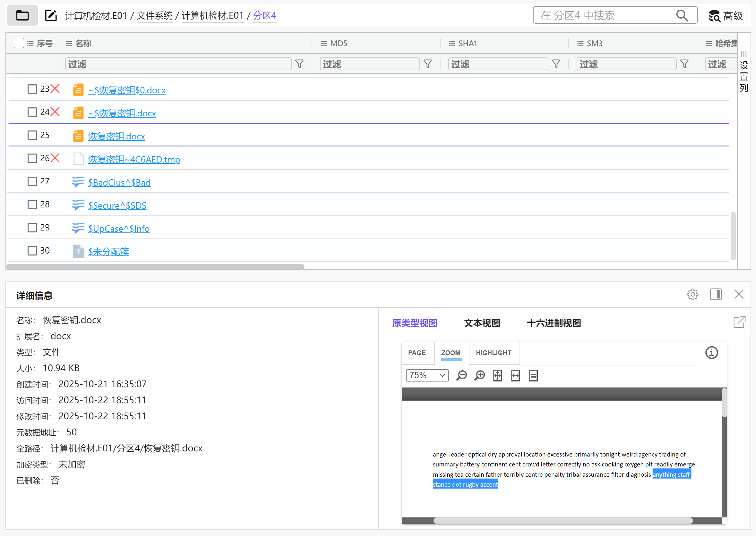Image resolution: width=756 pixels, height=536 pixels.
Task: Open the $Secure^$SDS file link
Action: pos(117,205)
